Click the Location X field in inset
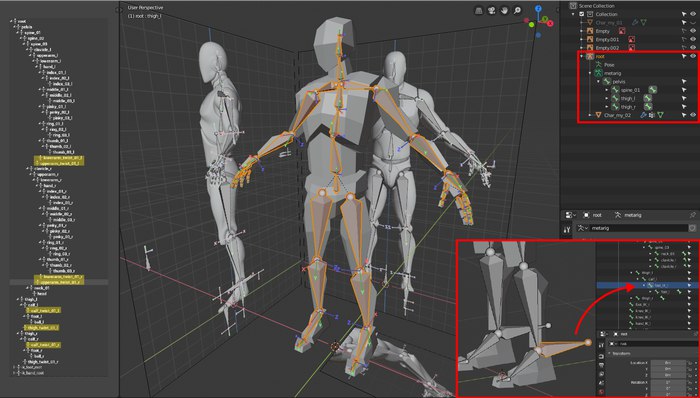 pos(668,363)
